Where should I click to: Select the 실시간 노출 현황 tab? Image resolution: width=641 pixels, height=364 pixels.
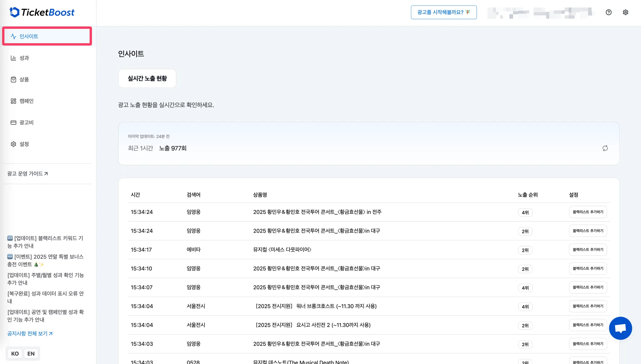[147, 78]
